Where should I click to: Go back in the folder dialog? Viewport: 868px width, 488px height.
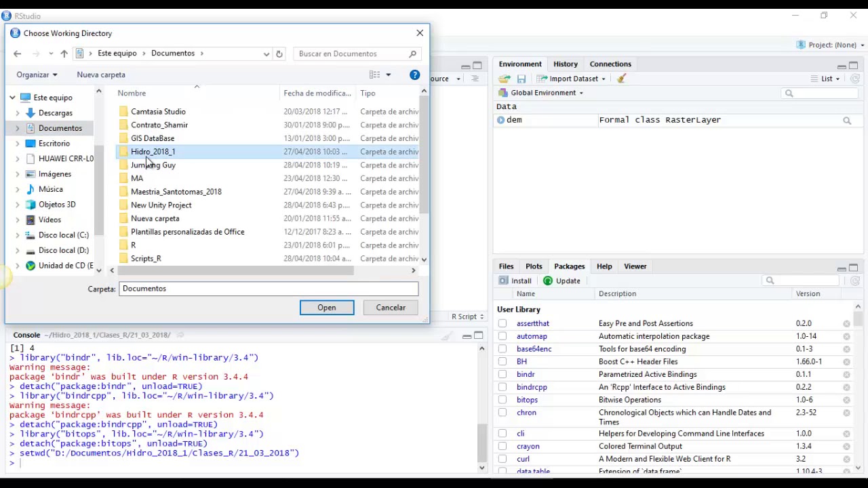tap(18, 54)
